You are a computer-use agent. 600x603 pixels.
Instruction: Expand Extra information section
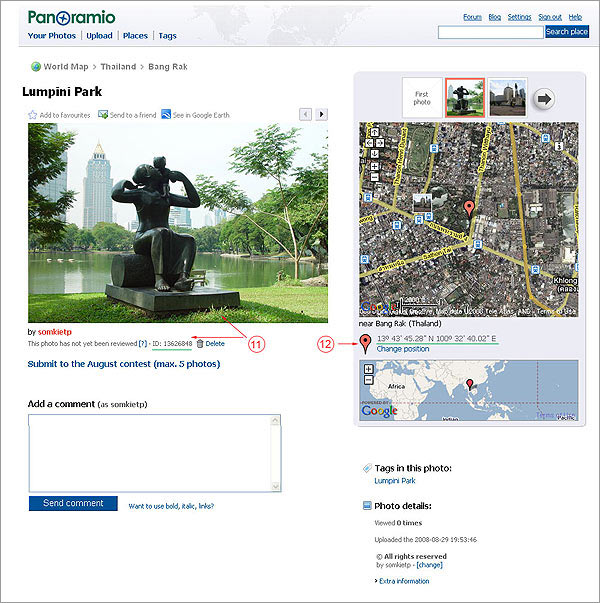point(402,581)
